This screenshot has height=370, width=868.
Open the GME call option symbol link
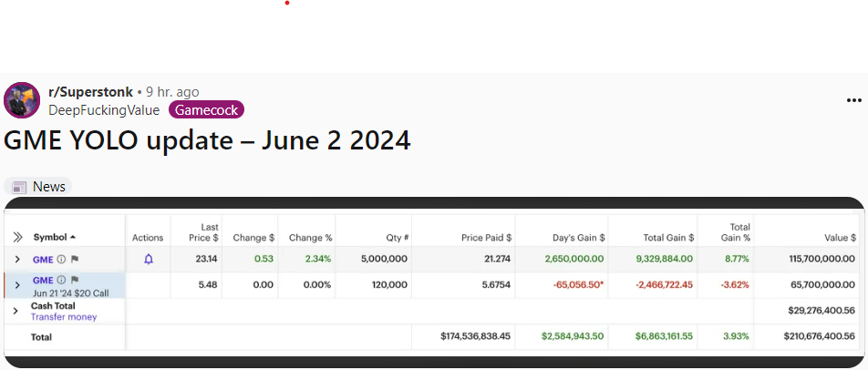point(43,280)
